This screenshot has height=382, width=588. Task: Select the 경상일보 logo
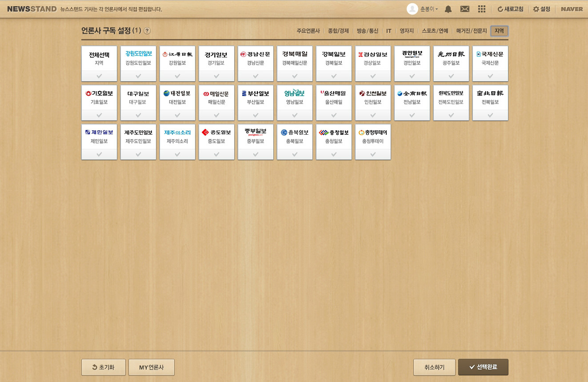coord(373,54)
